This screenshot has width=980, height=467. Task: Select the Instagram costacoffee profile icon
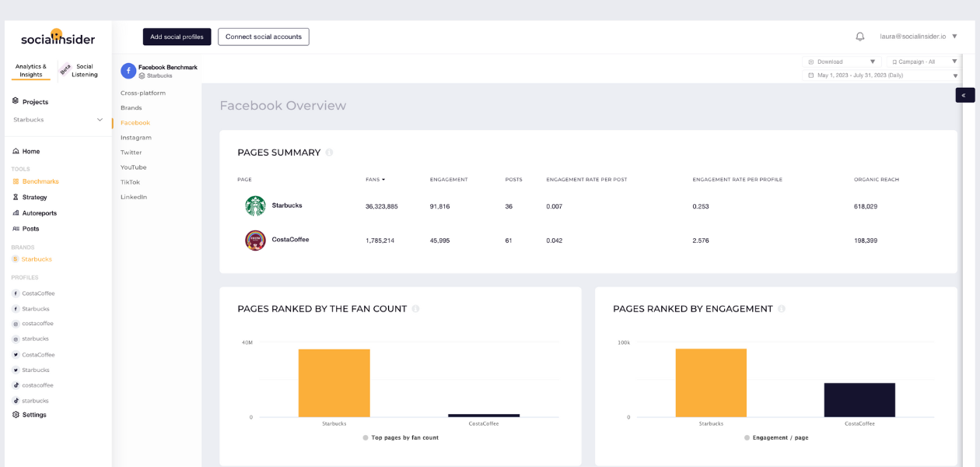[x=16, y=324]
